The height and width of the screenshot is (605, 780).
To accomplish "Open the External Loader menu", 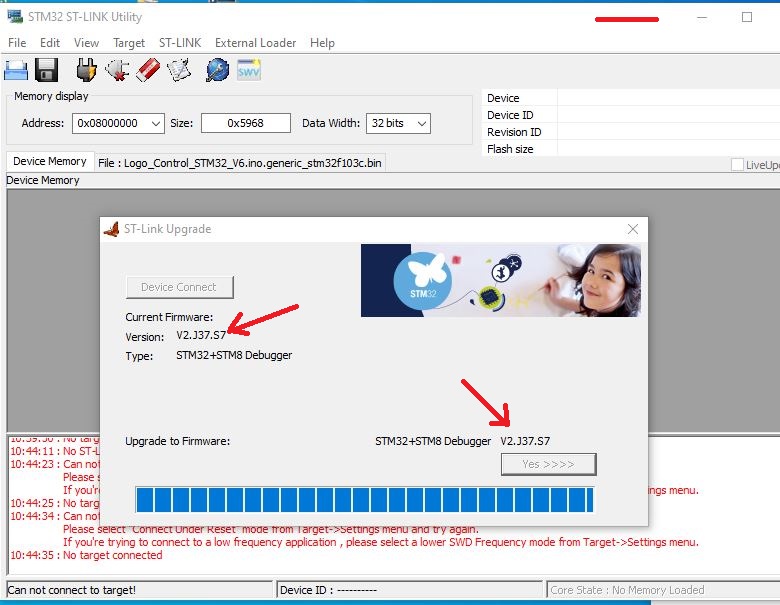I will [x=255, y=43].
